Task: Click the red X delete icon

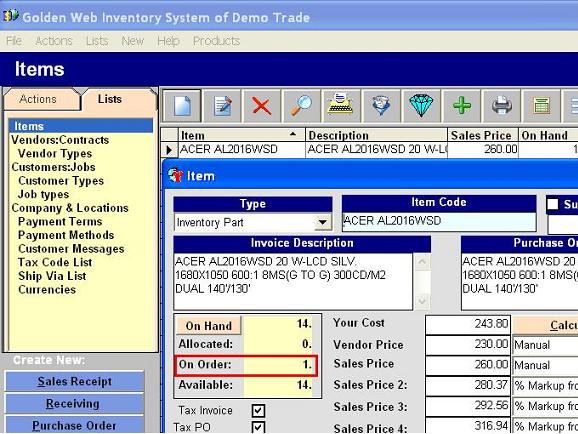Action: click(262, 105)
